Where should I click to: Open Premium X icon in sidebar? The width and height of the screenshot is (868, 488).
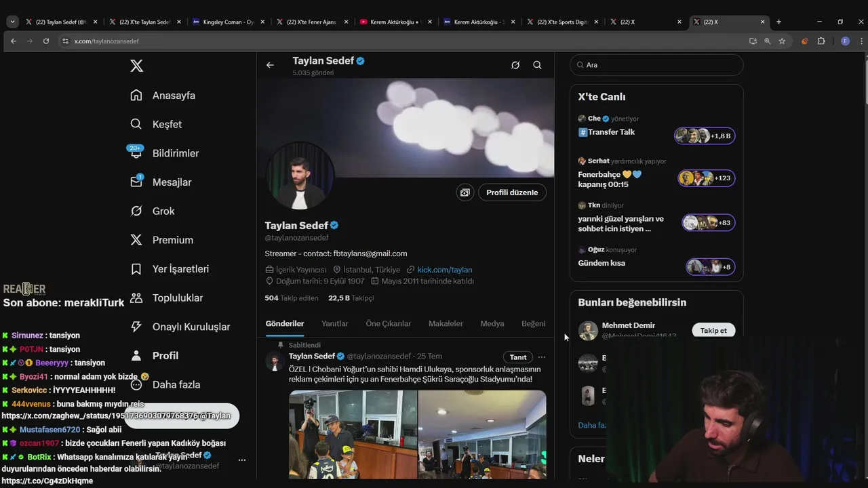(136, 240)
